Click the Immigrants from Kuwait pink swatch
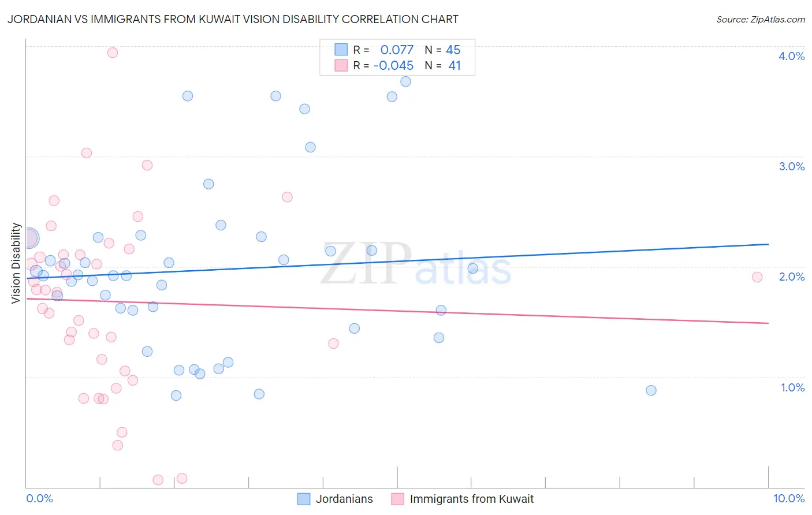 pos(397,499)
